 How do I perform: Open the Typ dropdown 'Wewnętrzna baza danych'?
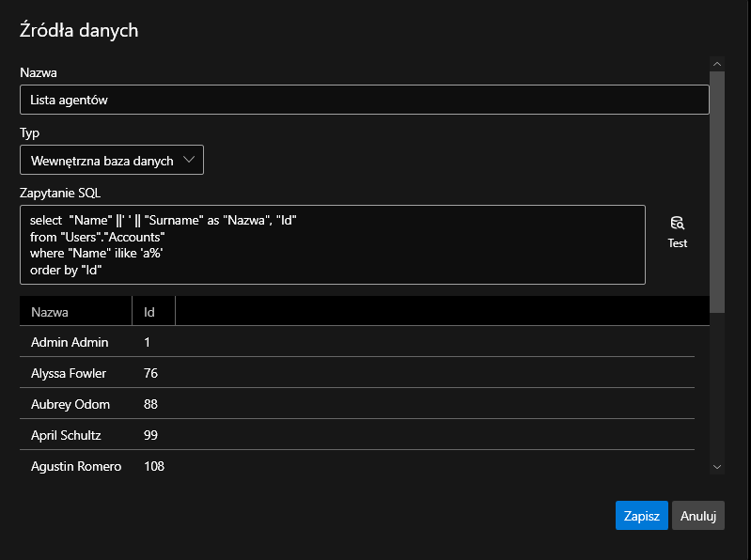(112, 160)
